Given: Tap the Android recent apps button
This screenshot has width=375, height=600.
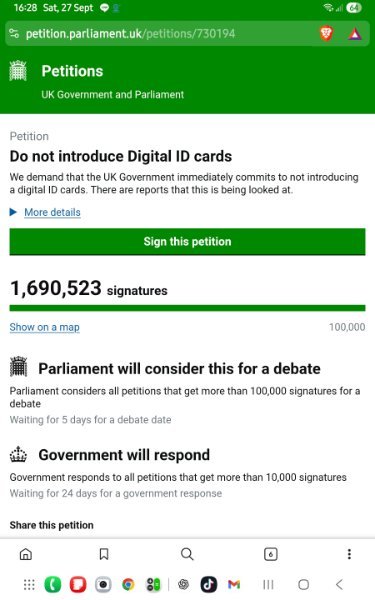Looking at the screenshot, I should tap(268, 584).
